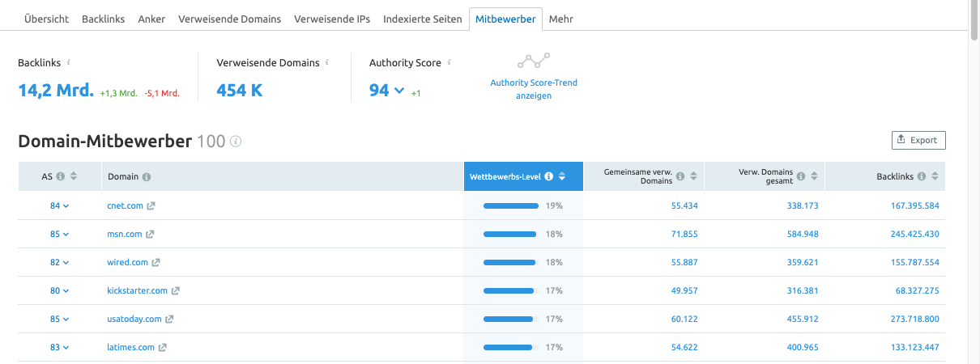Expand AS 85 chevron for msn.com
The width and height of the screenshot is (980, 364).
click(x=66, y=235)
